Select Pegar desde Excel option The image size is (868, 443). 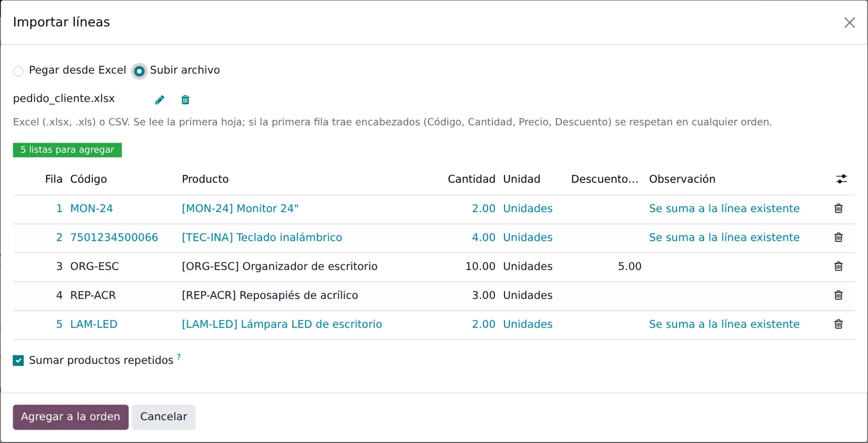coord(18,71)
